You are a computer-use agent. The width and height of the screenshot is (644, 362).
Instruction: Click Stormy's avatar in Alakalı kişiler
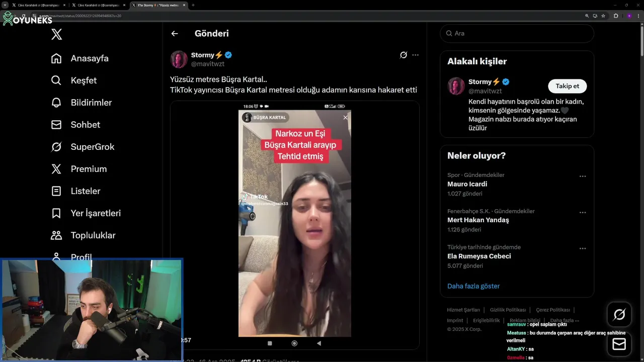456,86
